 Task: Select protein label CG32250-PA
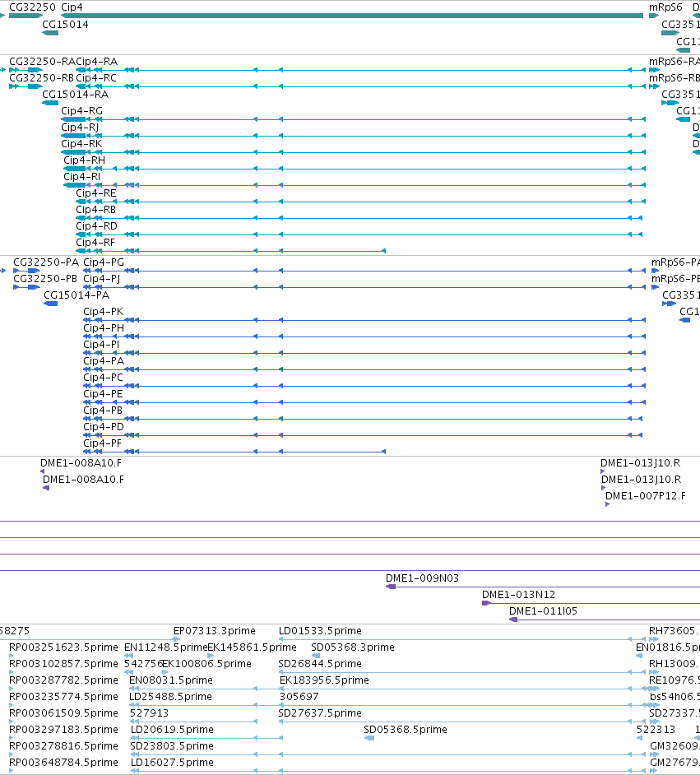click(x=46, y=262)
